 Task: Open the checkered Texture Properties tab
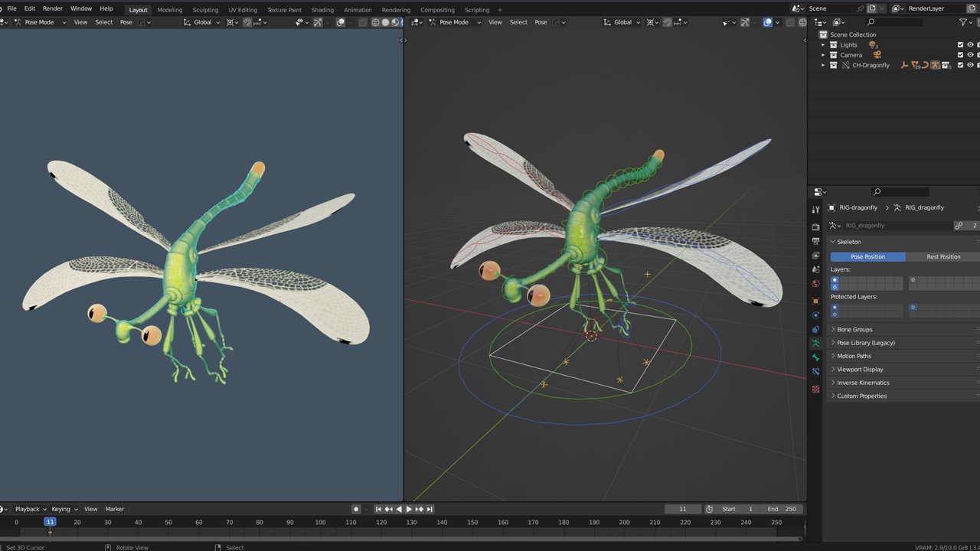pyautogui.click(x=815, y=390)
